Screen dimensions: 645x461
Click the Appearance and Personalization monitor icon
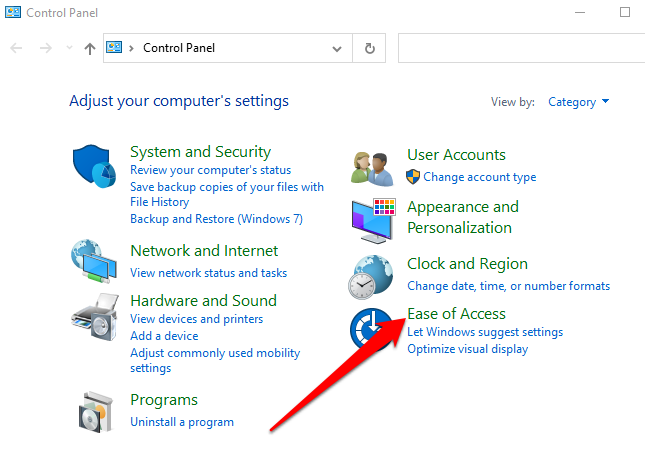[x=373, y=220]
